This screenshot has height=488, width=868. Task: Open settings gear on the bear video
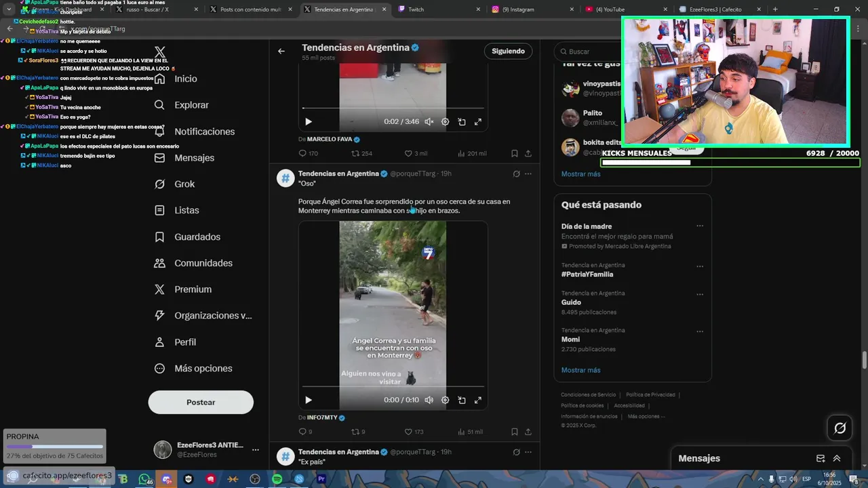coord(445,400)
